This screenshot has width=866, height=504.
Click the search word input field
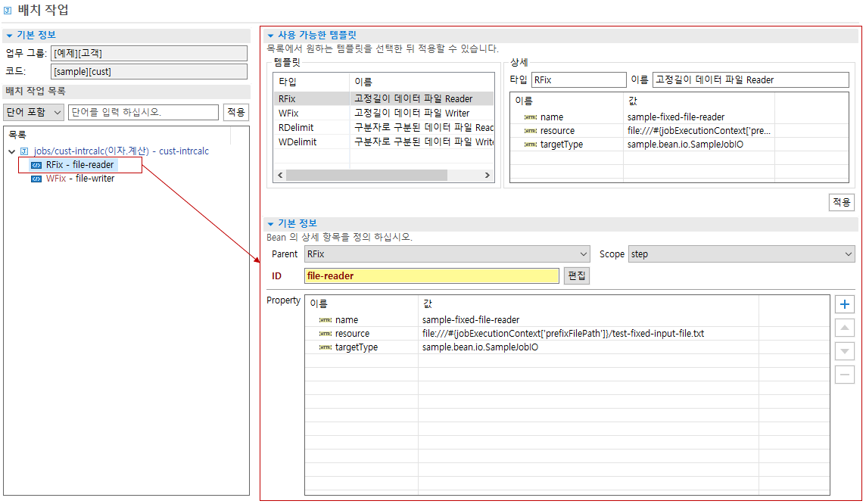143,112
